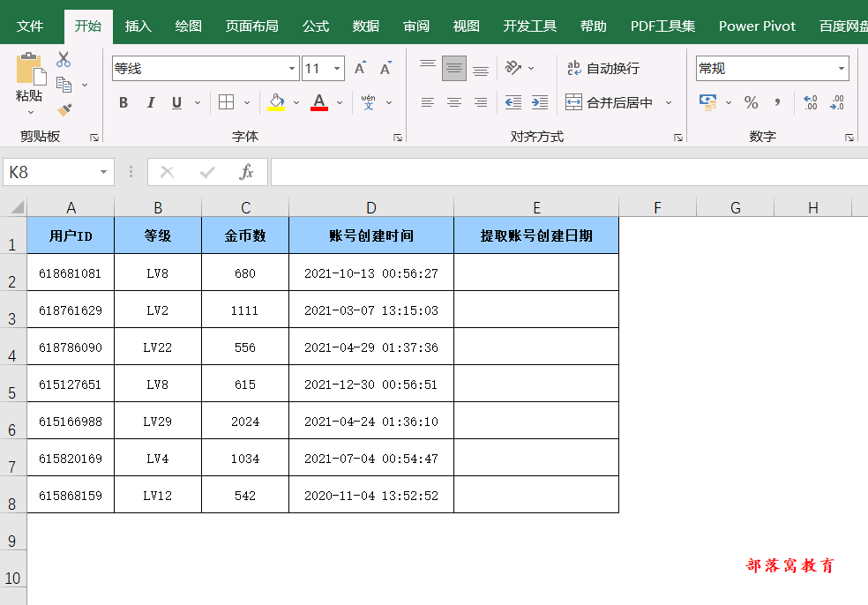Open the font name 等线 dropdown
This screenshot has width=868, height=605.
click(x=292, y=68)
